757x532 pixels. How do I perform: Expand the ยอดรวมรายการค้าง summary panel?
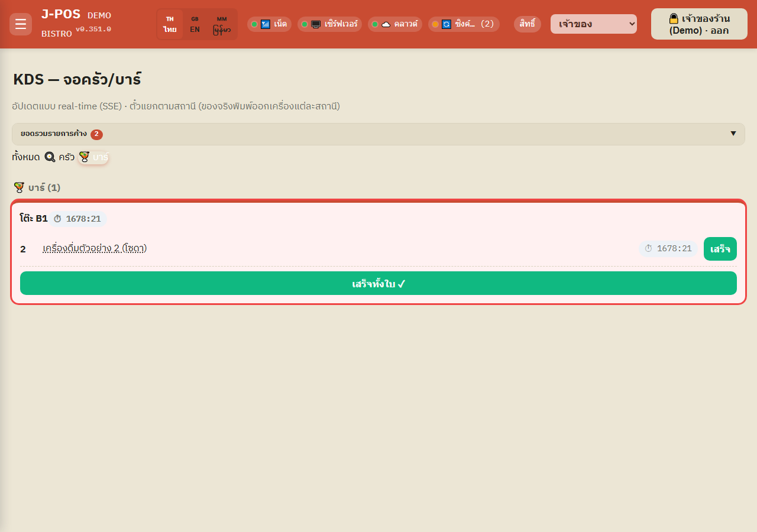point(378,134)
